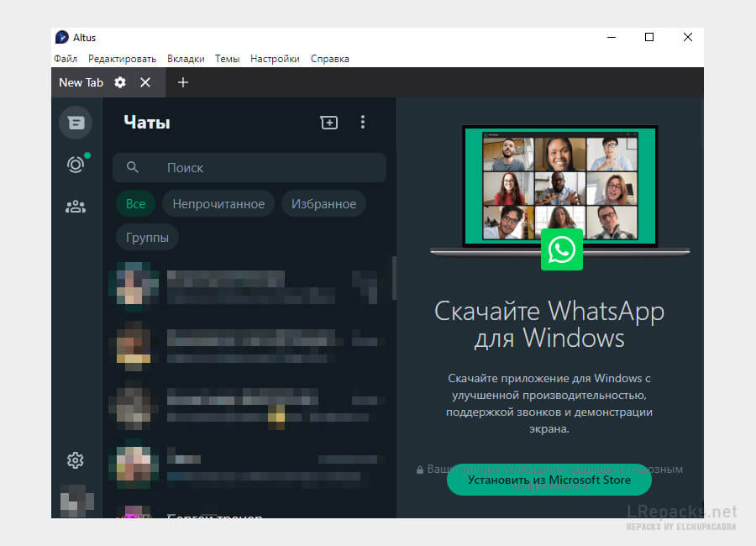Click Установить из Microsoft Store button

[549, 480]
